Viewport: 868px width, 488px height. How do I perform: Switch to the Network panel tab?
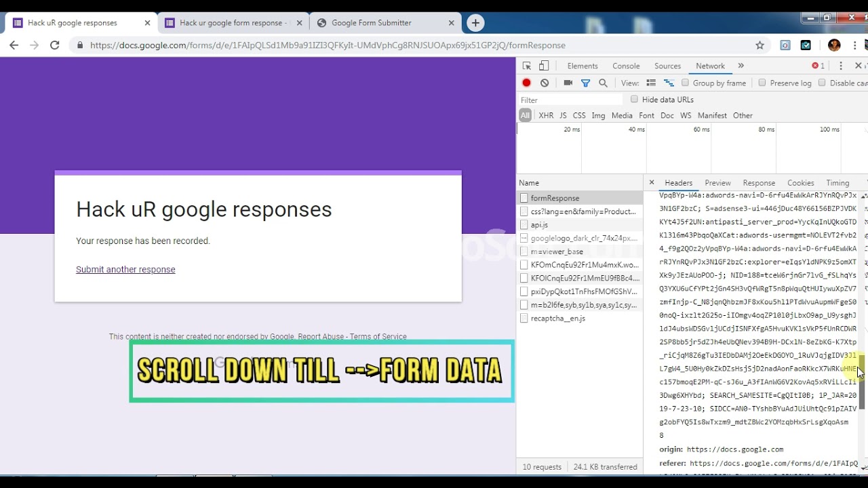(x=710, y=66)
